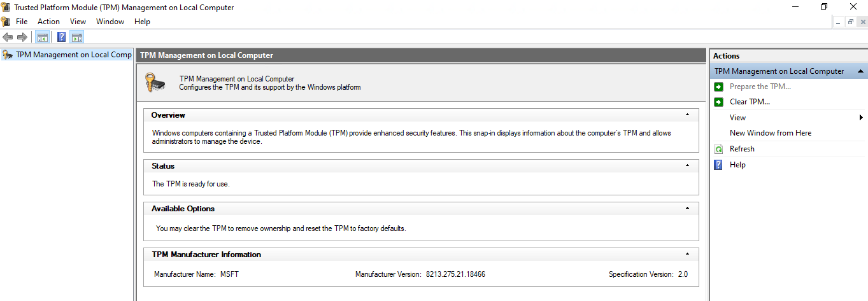This screenshot has height=301, width=868.
Task: Click the Refresh icon in Actions pane
Action: (718, 149)
